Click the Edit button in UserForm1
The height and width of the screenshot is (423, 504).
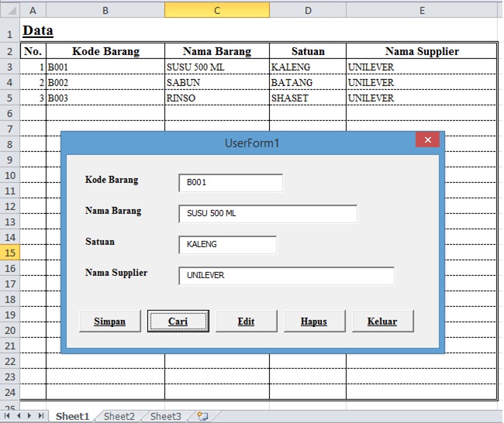[247, 321]
